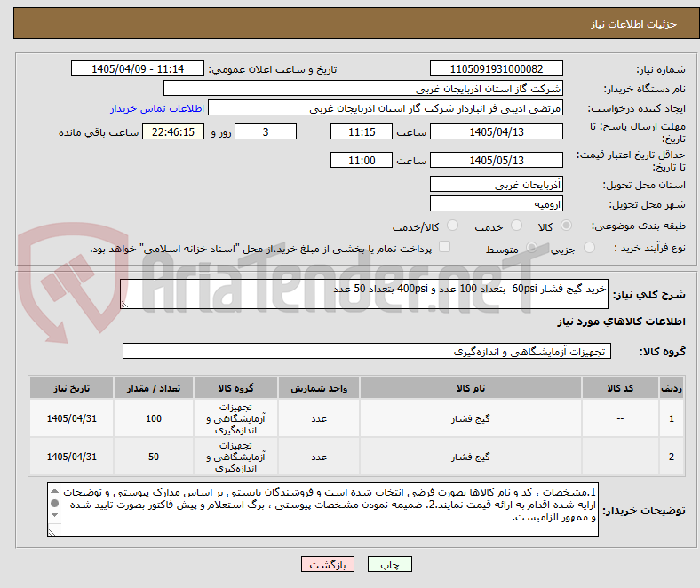Click the گروه کالا column header
Viewport: 700px width, 588px height.
coord(235,388)
